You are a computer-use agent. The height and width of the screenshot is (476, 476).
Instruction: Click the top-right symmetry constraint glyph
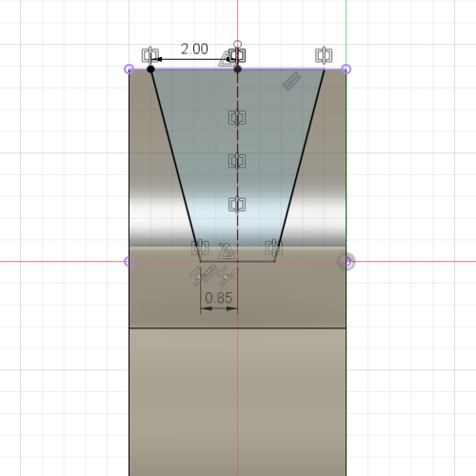[x=324, y=55]
